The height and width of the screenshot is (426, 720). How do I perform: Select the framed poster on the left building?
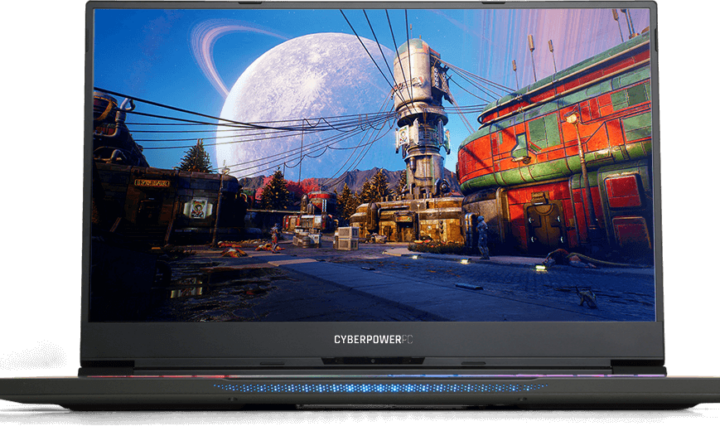tap(198, 208)
